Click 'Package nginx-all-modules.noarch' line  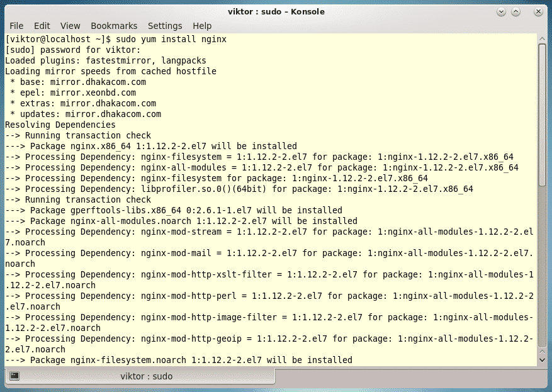click(x=181, y=221)
